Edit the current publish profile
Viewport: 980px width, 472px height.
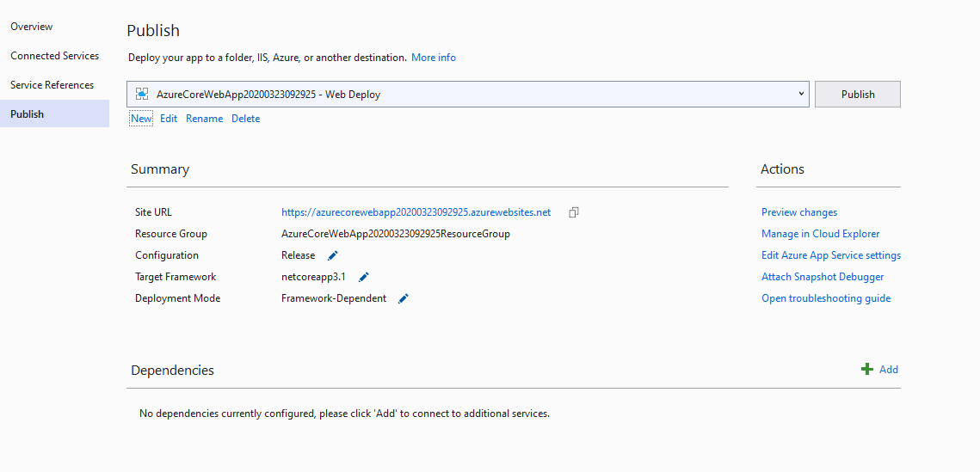(169, 119)
